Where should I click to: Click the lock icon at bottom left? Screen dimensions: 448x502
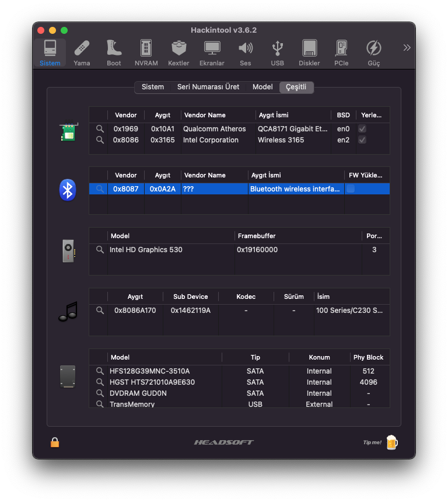(55, 442)
